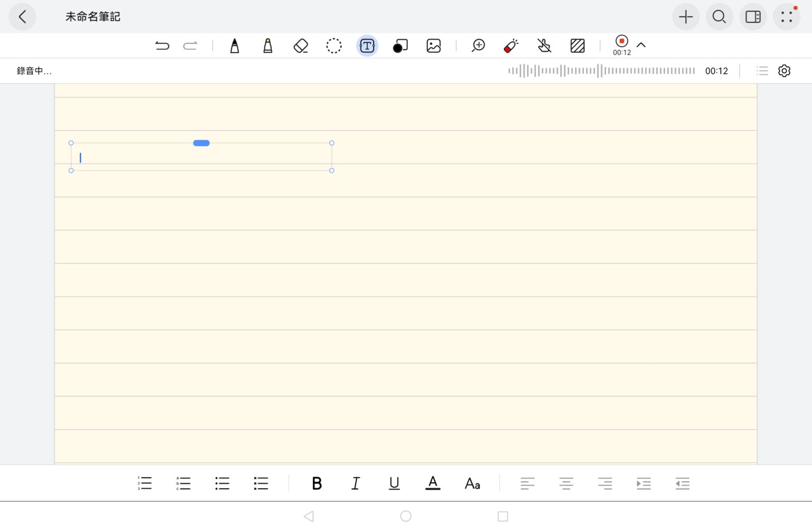Center align the text
The height and width of the screenshot is (531, 812).
coord(566,483)
